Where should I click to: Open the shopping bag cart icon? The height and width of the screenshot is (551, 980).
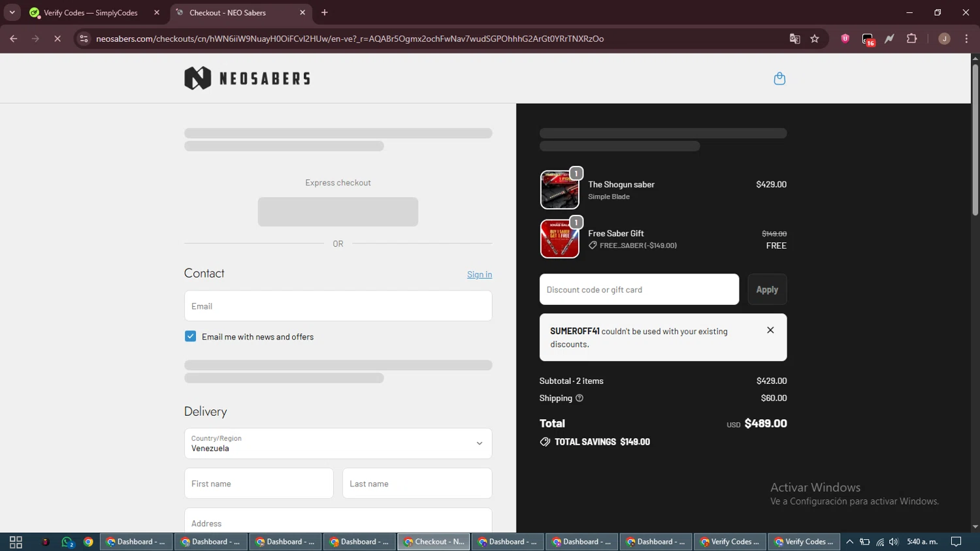(779, 78)
